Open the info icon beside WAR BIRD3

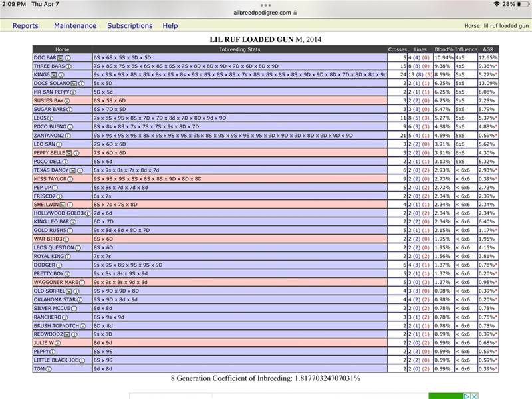coord(66,239)
